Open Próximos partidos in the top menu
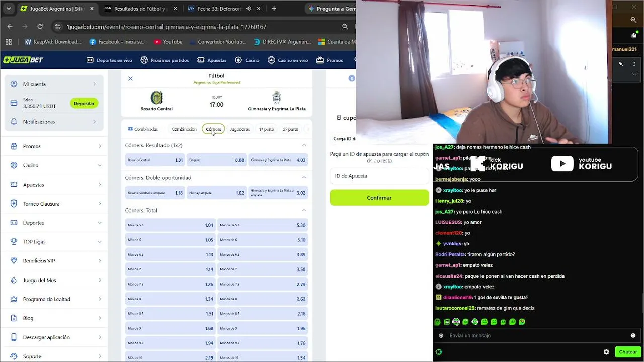 [165, 60]
